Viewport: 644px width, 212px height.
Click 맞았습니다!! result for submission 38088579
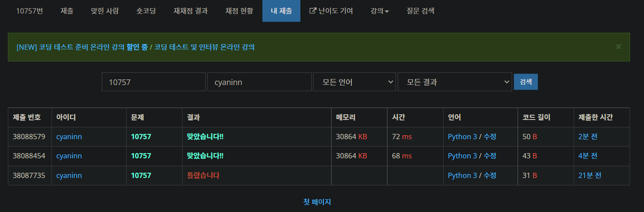tap(205, 137)
